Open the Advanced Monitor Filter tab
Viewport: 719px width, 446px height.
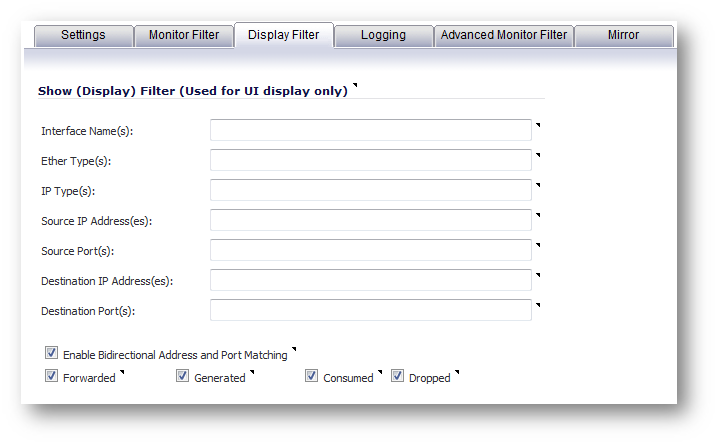[504, 35]
